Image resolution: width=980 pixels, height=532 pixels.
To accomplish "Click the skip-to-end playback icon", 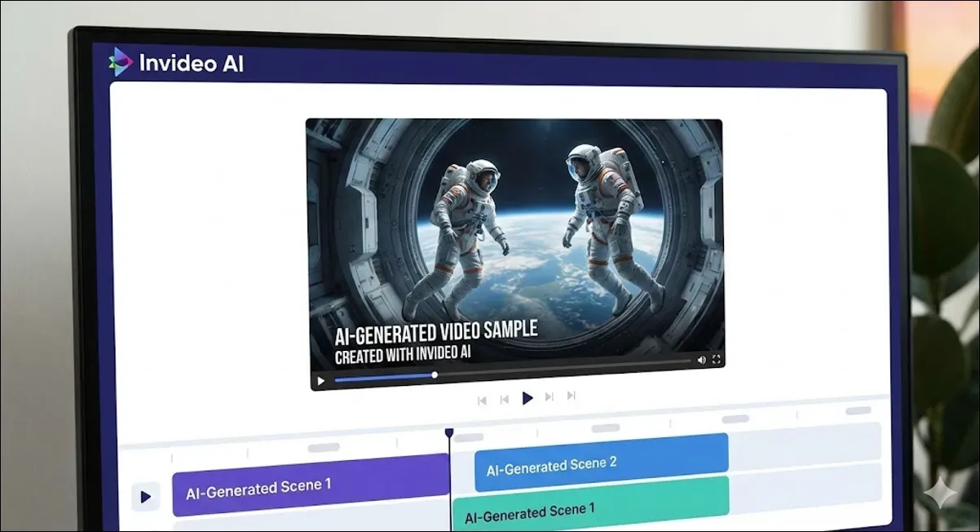I will (x=572, y=397).
